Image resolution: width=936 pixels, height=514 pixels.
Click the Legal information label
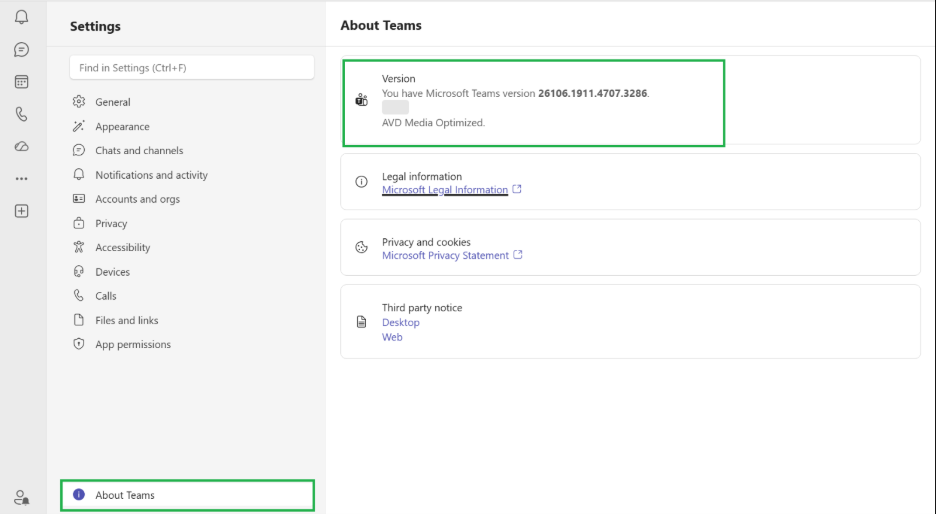pos(422,176)
